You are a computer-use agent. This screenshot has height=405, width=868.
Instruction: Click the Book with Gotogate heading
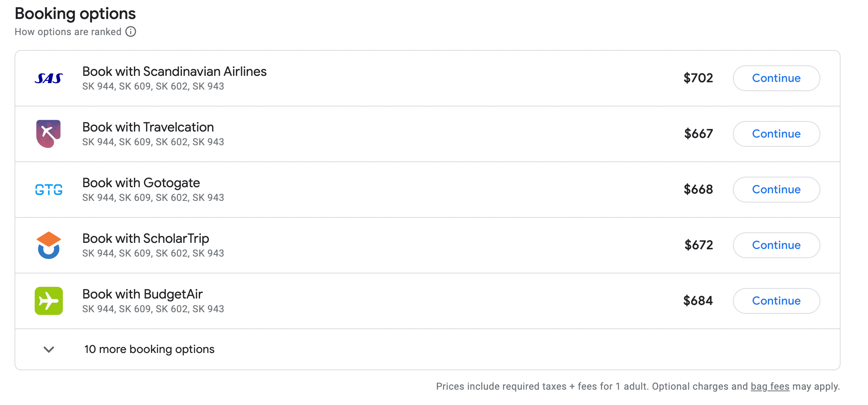click(x=141, y=183)
